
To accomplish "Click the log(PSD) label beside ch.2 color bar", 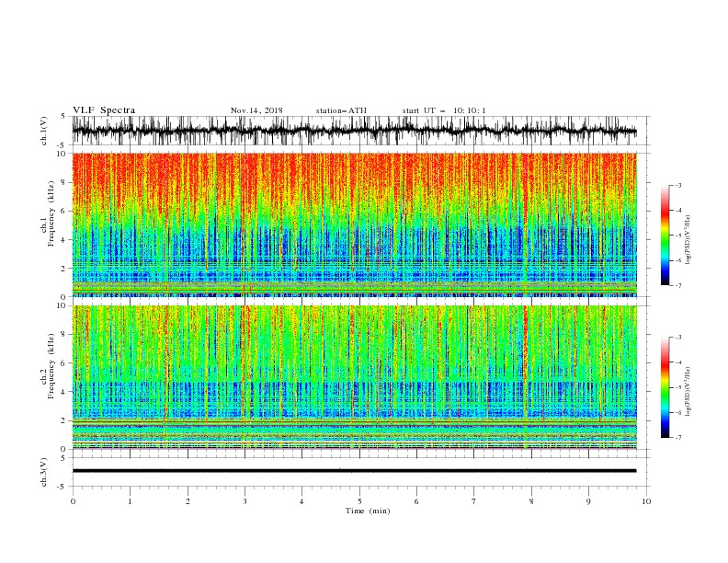I will click(x=688, y=392).
